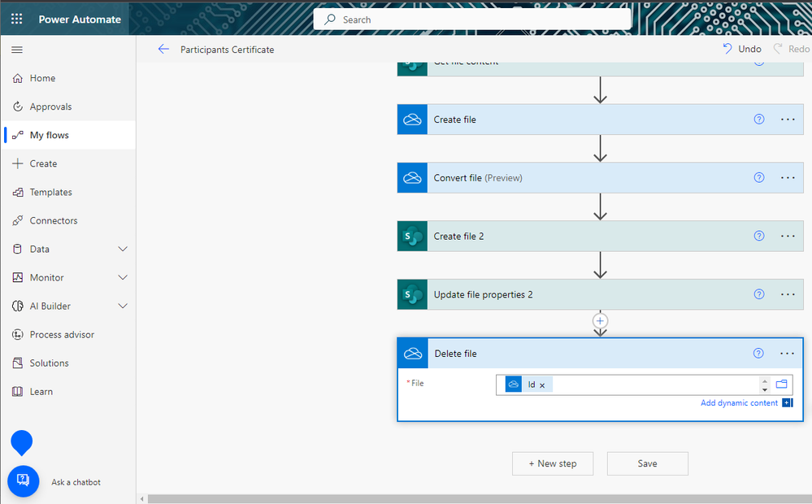Click the search magnifier icon
The width and height of the screenshot is (812, 504).
point(330,20)
